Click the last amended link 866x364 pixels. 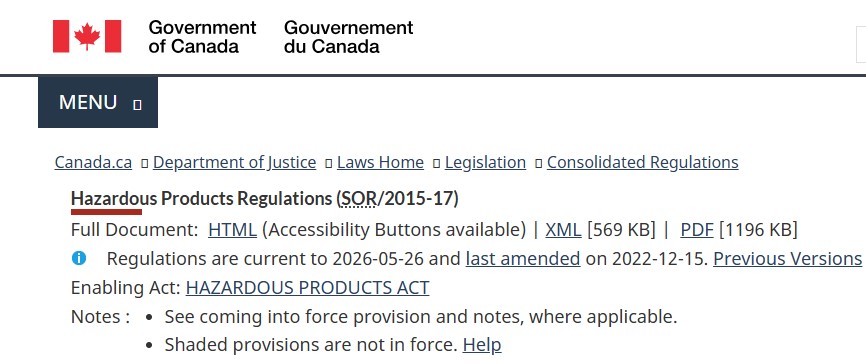523,259
